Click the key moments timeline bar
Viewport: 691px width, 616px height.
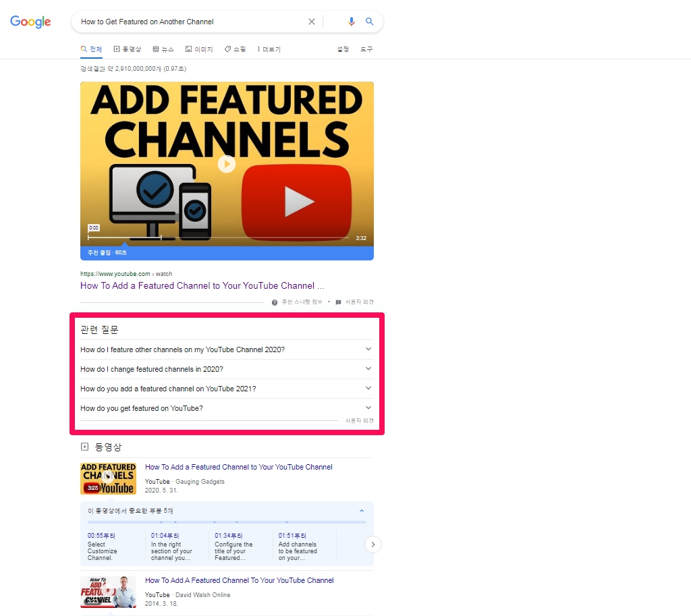227,522
